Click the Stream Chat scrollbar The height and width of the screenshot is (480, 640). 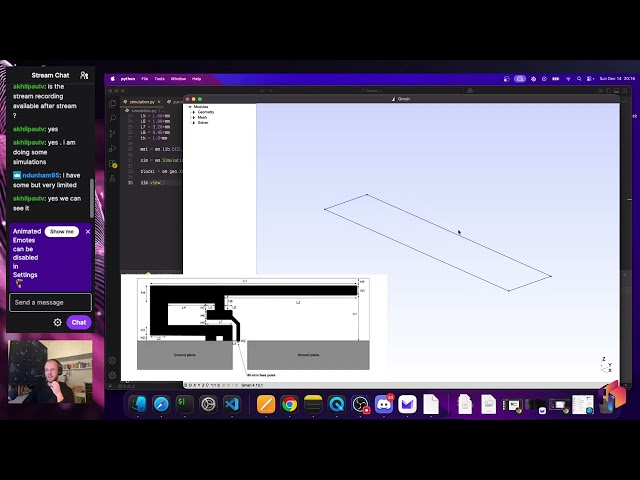point(92,198)
